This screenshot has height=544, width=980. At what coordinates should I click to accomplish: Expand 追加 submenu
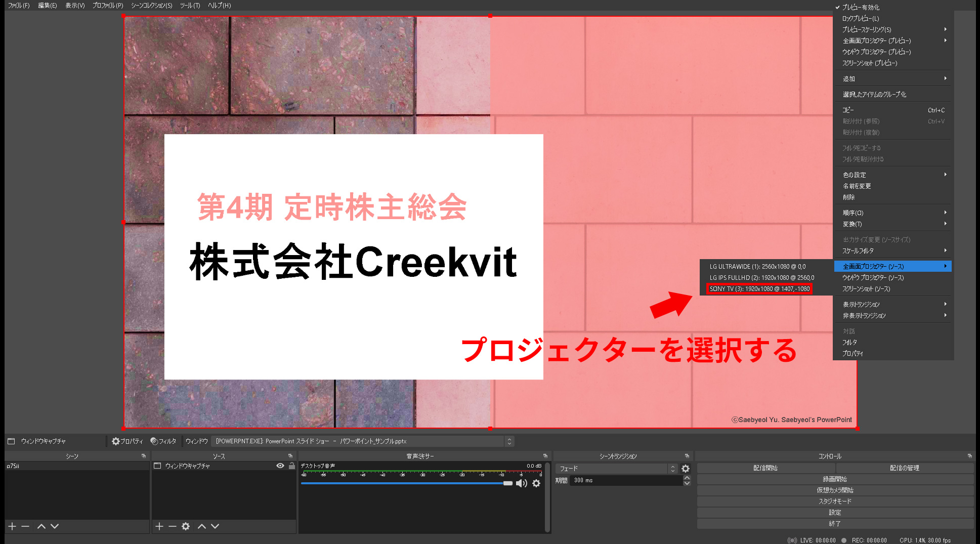(x=892, y=78)
